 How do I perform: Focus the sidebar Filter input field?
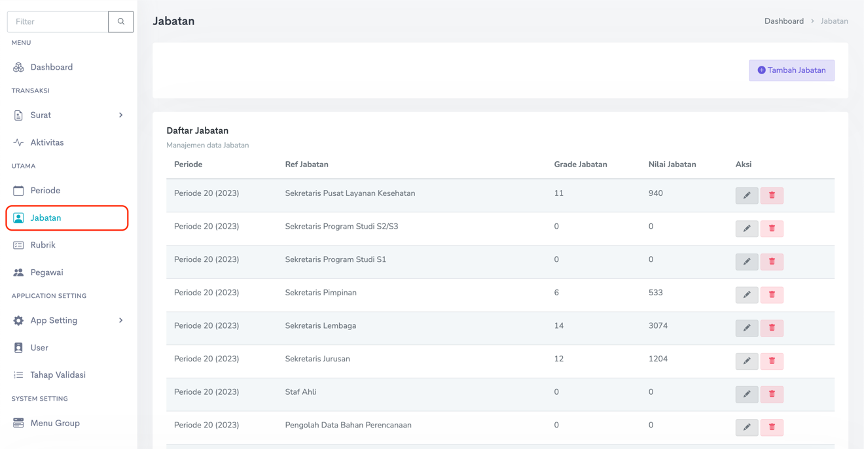[x=56, y=21]
